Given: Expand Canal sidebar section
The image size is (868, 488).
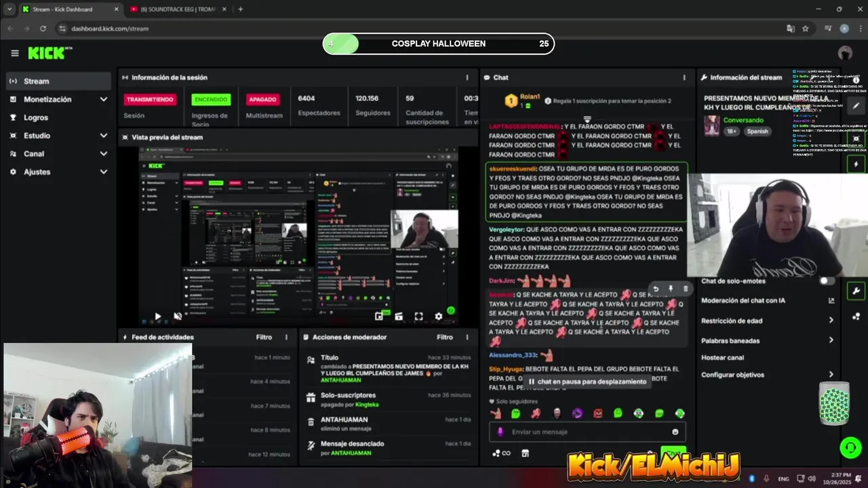Looking at the screenshot, I should point(103,154).
